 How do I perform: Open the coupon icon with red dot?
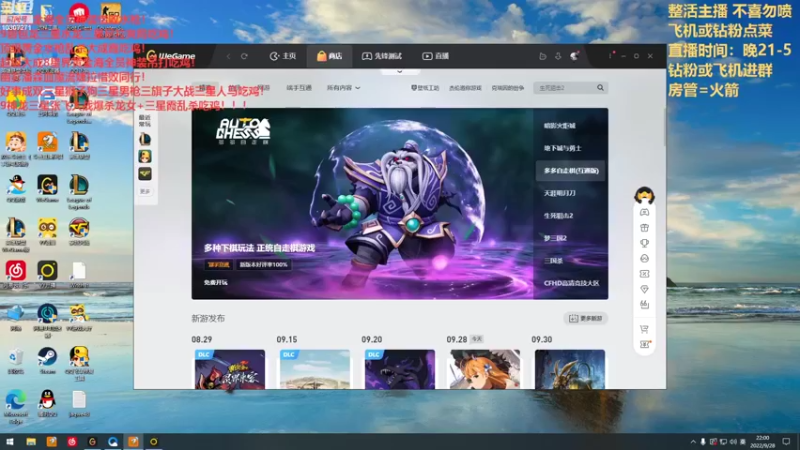(644, 344)
